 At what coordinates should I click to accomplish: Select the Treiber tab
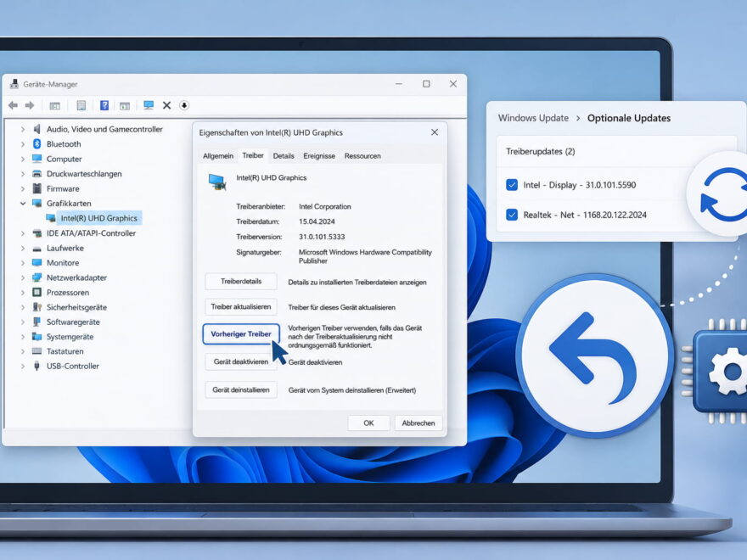[x=253, y=155]
